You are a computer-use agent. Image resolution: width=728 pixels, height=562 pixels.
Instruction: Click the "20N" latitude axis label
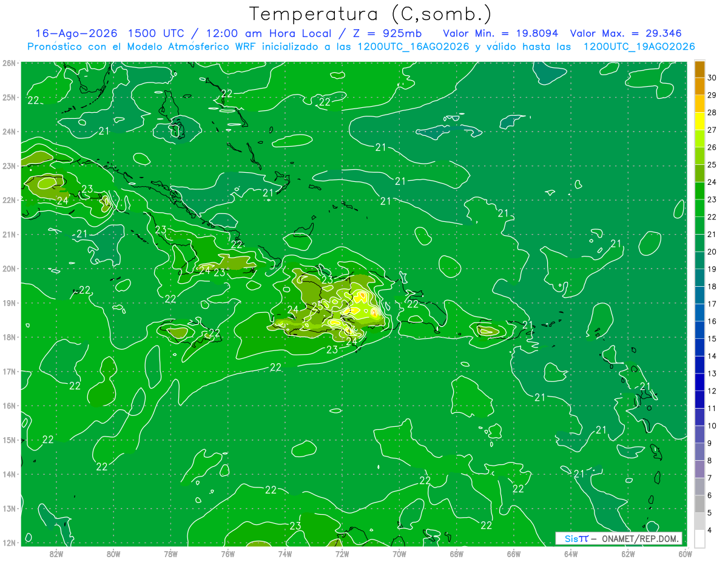(8, 269)
